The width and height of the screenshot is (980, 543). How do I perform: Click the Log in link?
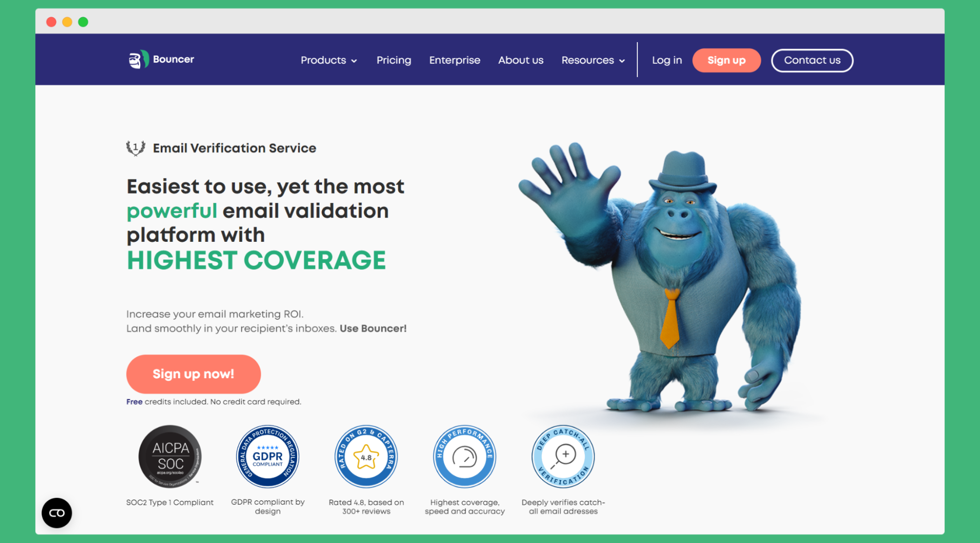(x=666, y=60)
